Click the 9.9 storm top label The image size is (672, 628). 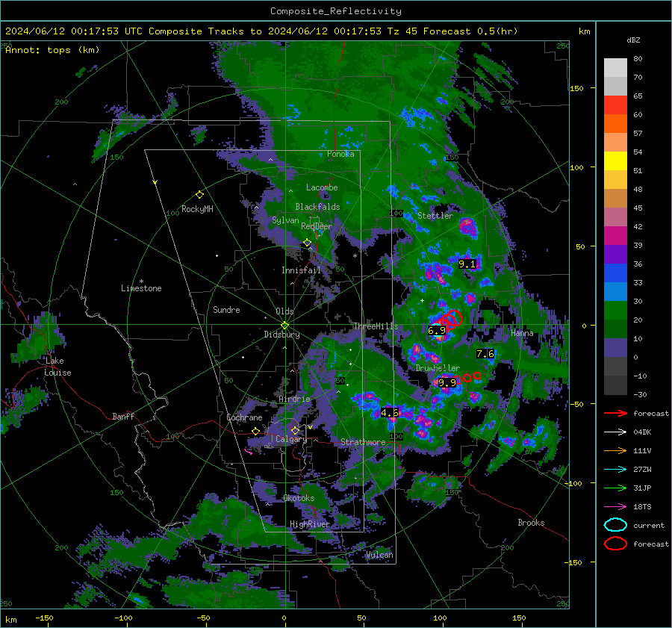point(447,383)
